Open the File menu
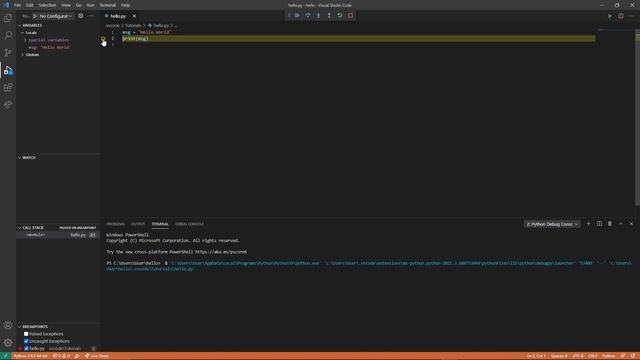This screenshot has height=360, width=640. (x=18, y=5)
